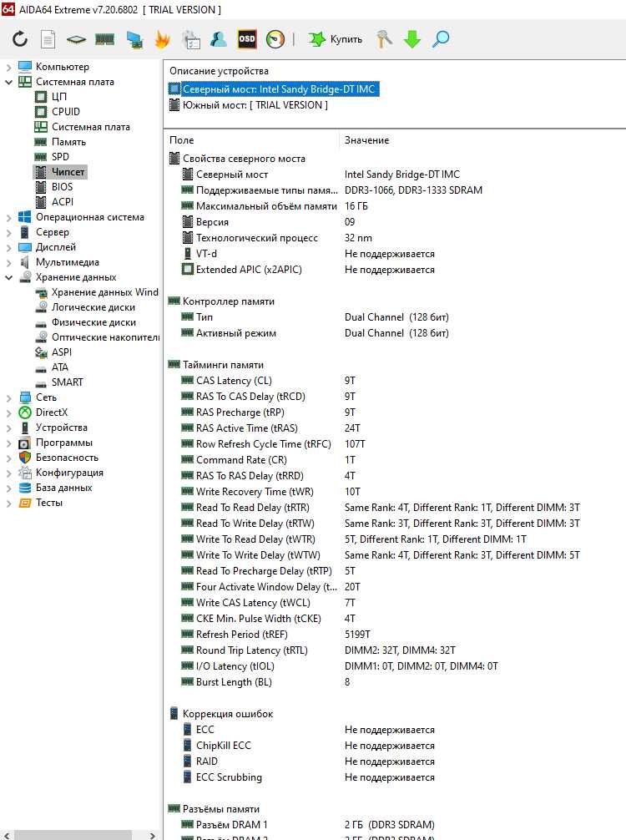This screenshot has width=626, height=840.
Task: Expand the Дисплей tree node
Action: pyautogui.click(x=8, y=247)
